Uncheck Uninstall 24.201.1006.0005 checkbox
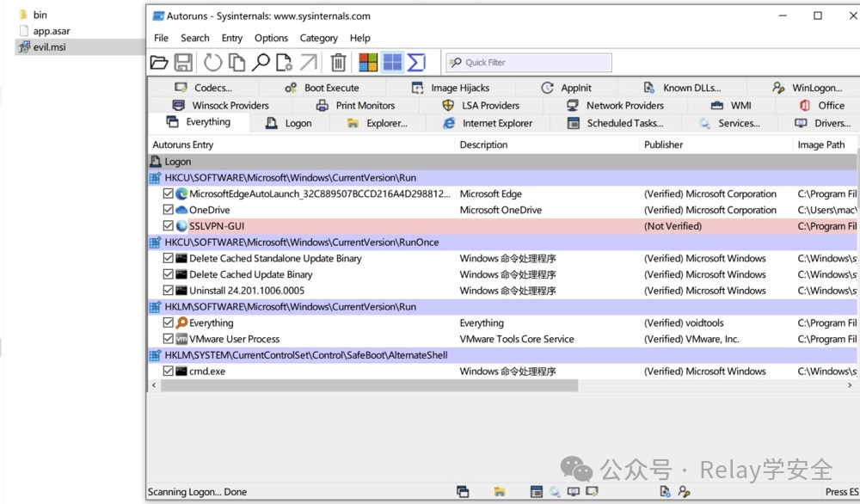The height and width of the screenshot is (504, 860). tap(169, 291)
